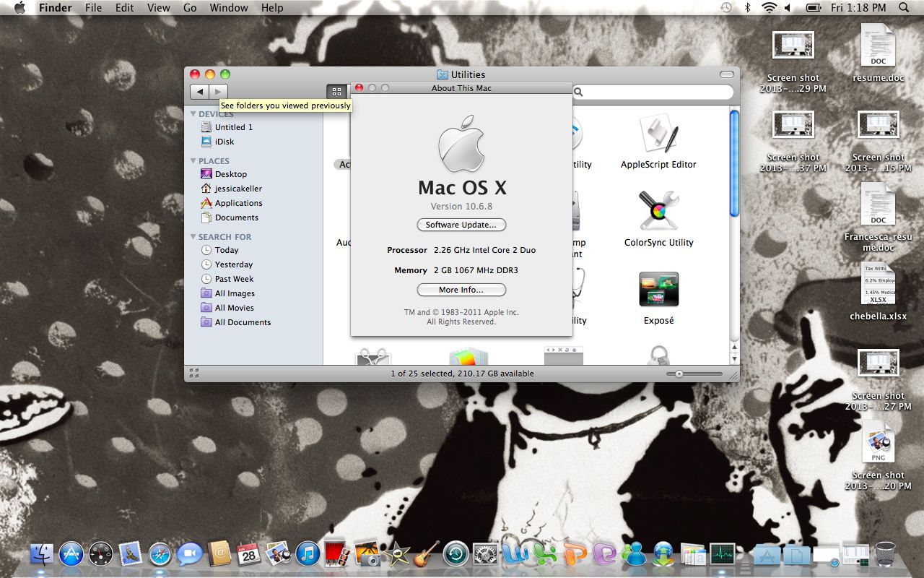Select resume.doc on the desktop
This screenshot has height=578, width=924.
click(878, 54)
